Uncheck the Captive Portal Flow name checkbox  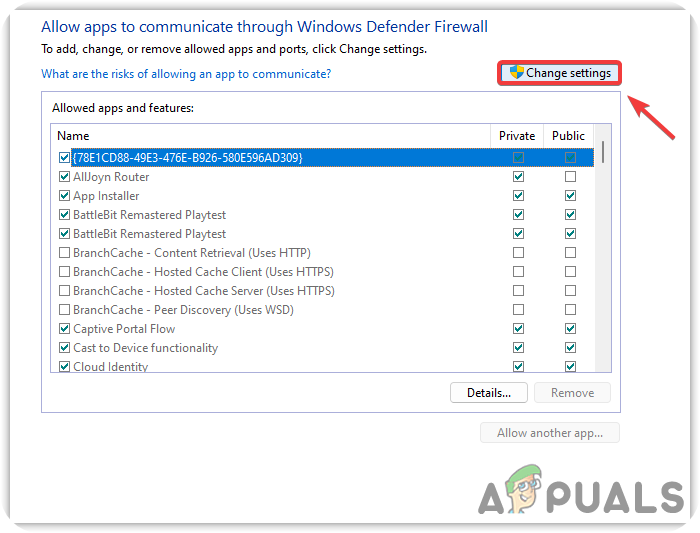64,329
